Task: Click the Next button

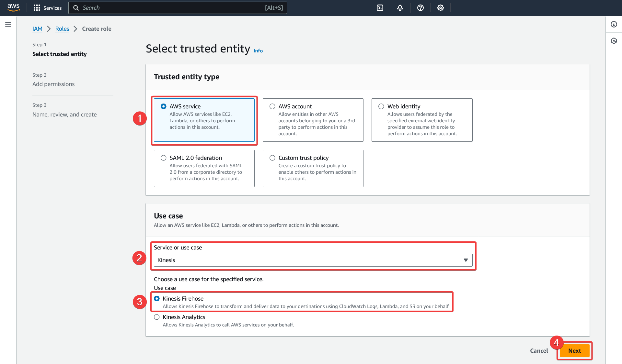Action: (574, 351)
